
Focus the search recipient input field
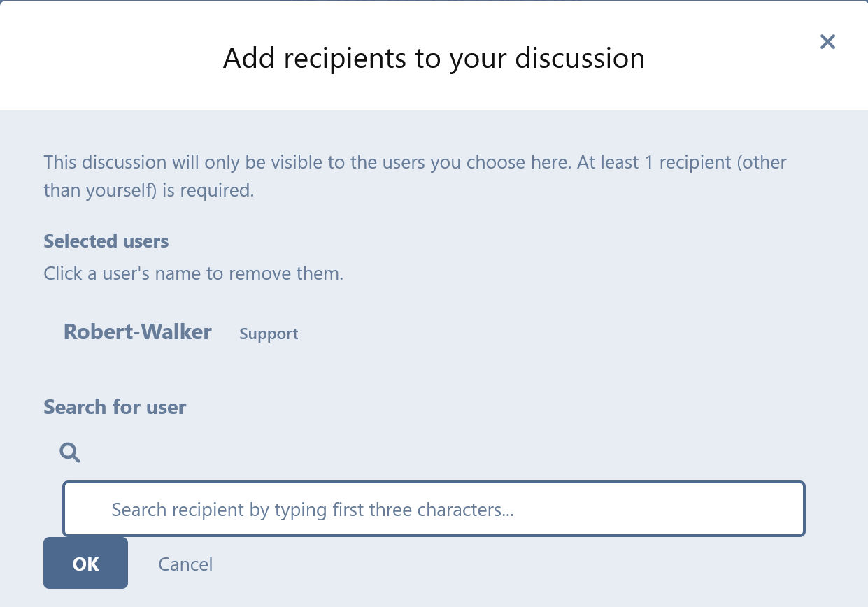pos(434,509)
